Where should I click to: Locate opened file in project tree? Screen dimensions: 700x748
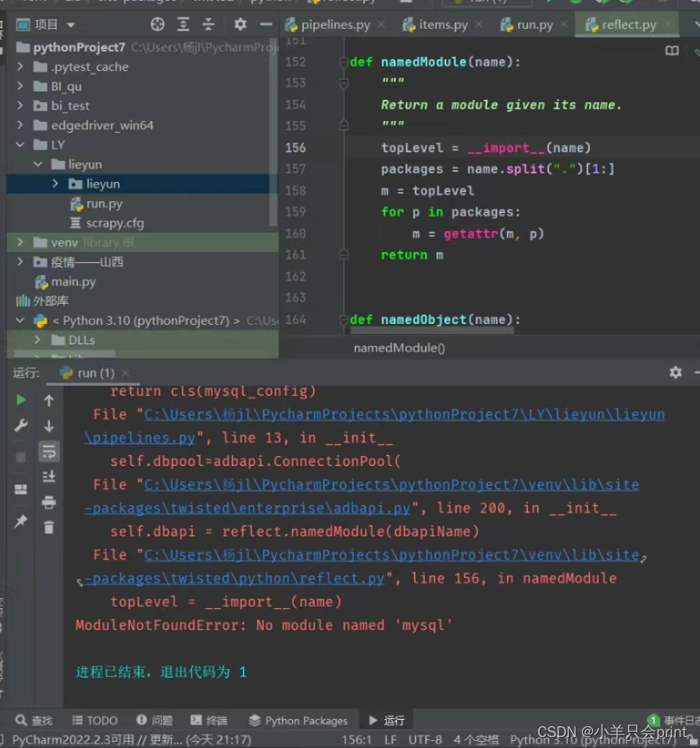click(x=157, y=24)
